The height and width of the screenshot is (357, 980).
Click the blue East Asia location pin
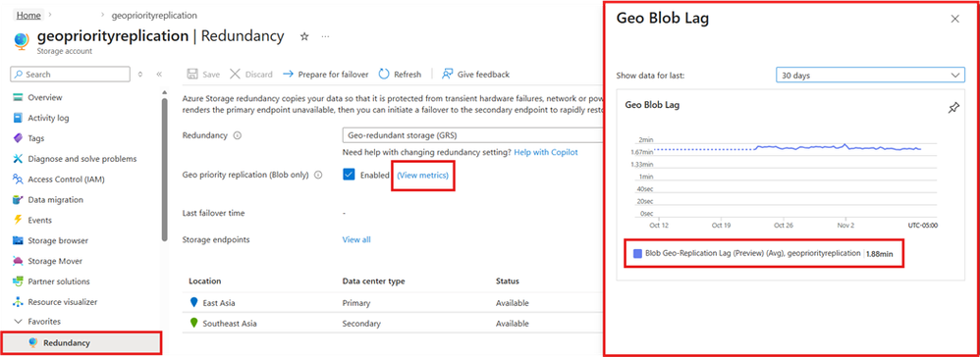pos(194,303)
